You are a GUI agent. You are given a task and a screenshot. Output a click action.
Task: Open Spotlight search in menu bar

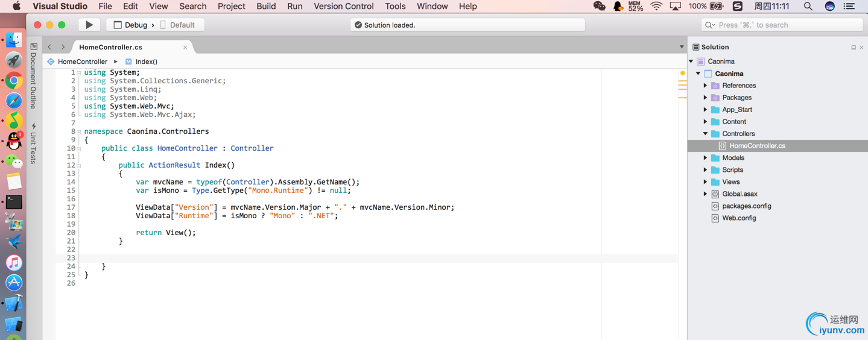808,6
